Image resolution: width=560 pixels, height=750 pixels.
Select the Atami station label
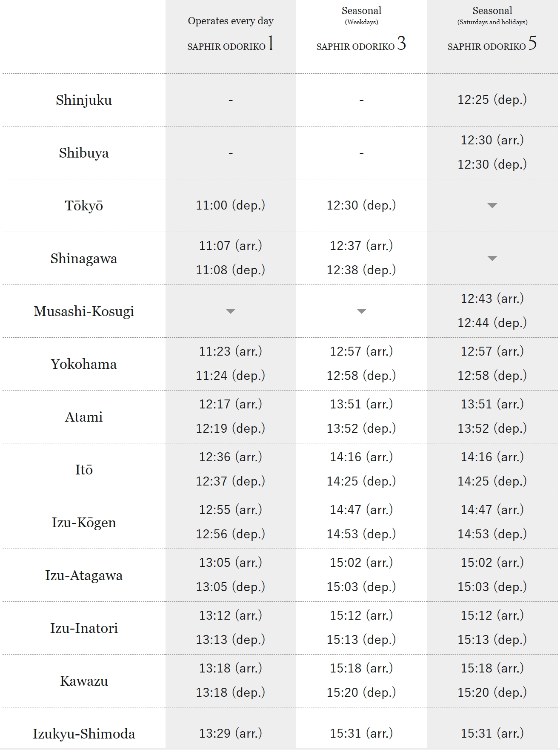point(84,417)
